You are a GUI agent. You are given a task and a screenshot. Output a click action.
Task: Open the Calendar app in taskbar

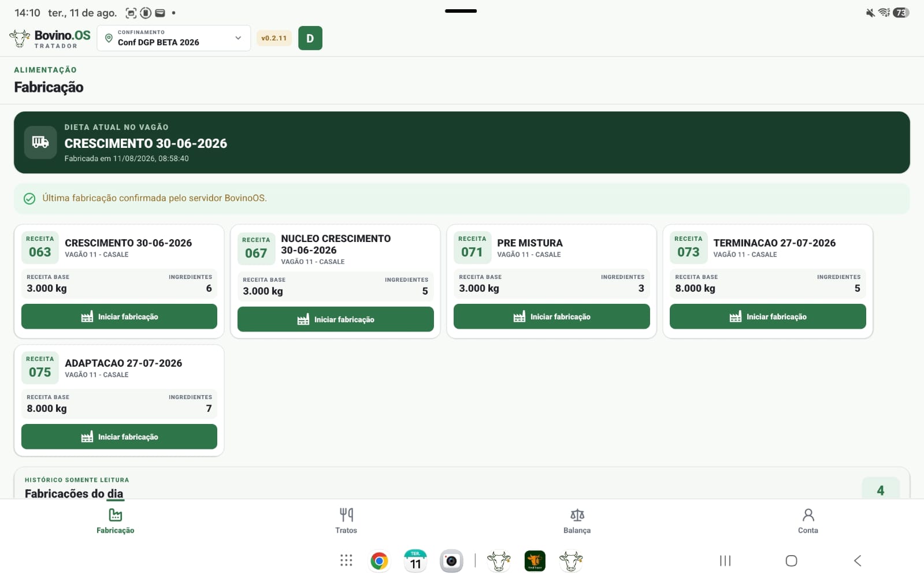[415, 561]
